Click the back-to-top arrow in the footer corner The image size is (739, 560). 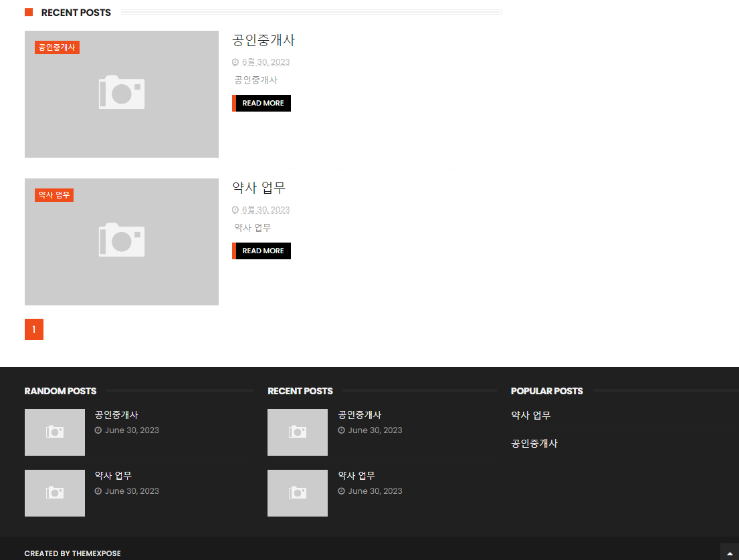coord(730,553)
